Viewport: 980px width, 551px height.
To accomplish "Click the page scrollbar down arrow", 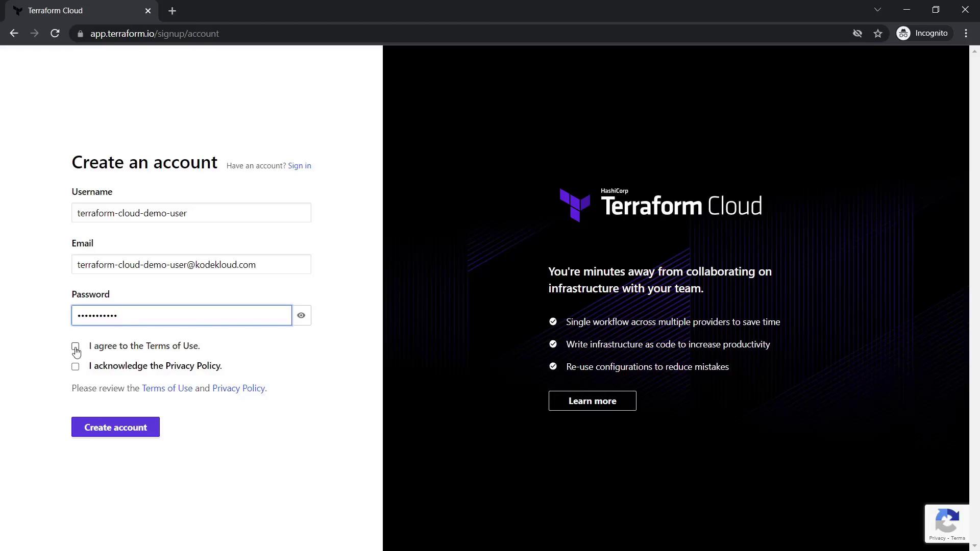I will tap(974, 546).
